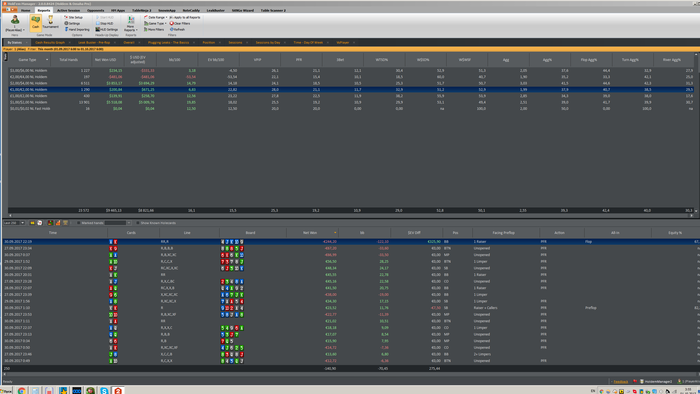Click the Feedback link in status bar
The image size is (700, 394).
(621, 382)
